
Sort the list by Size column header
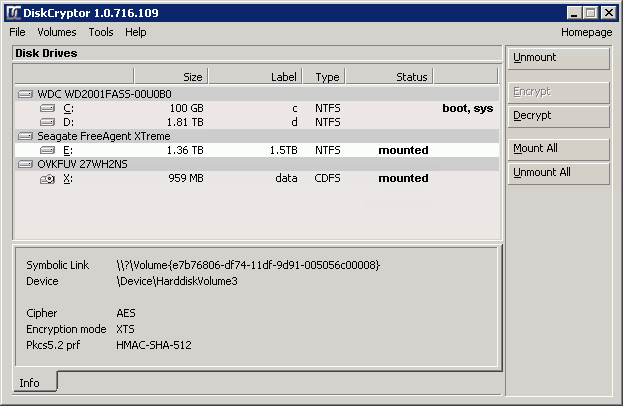tap(171, 76)
